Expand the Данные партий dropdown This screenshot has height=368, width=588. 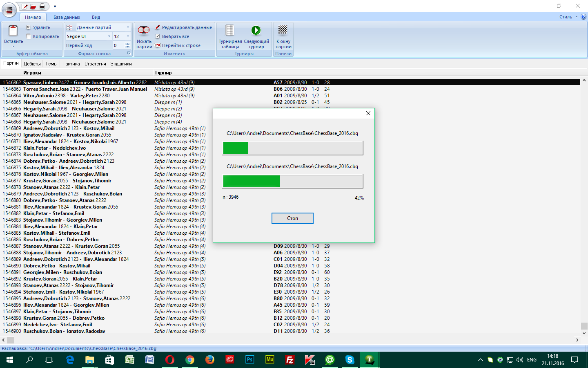click(128, 27)
